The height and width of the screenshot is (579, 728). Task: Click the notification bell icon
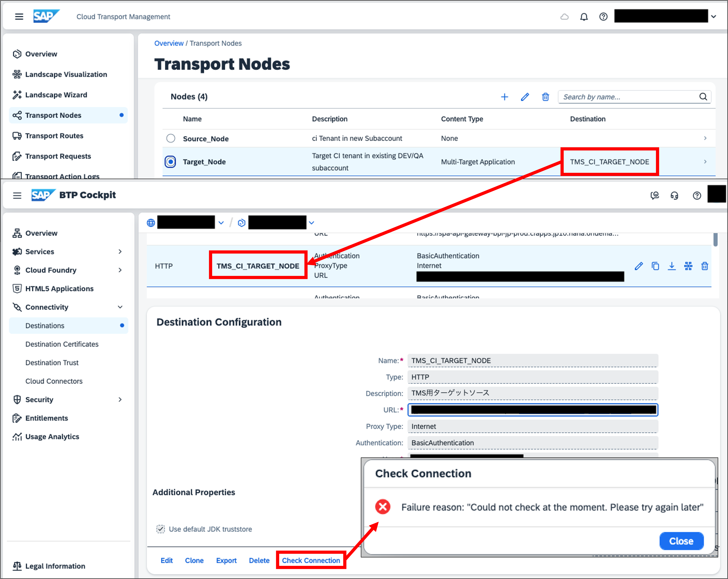pyautogui.click(x=584, y=17)
